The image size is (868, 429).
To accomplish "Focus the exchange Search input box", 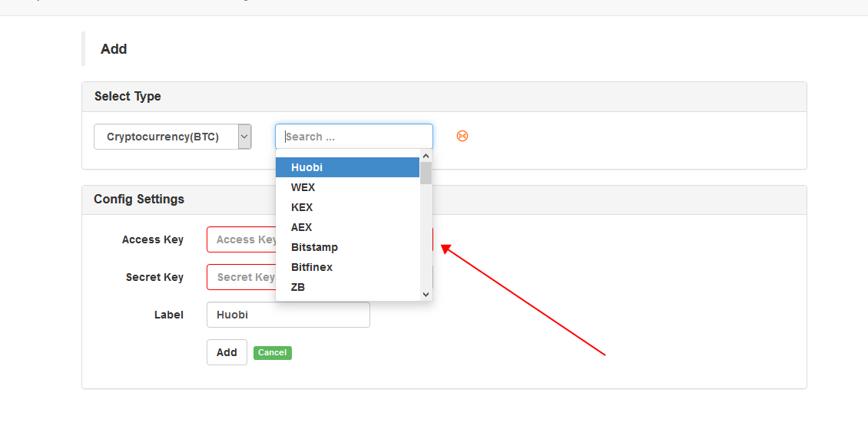I will tap(354, 137).
